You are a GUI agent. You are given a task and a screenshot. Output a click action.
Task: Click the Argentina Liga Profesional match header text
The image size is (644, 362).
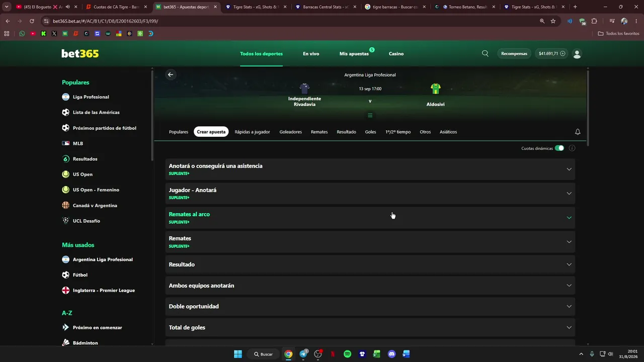tap(370, 75)
